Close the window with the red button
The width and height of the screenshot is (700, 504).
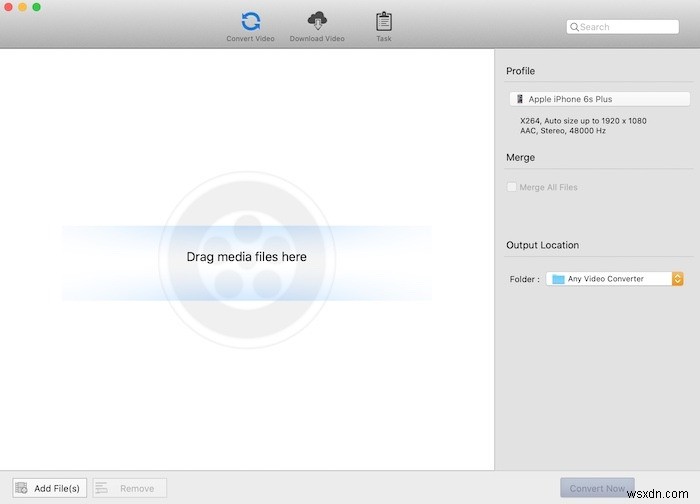point(8,7)
